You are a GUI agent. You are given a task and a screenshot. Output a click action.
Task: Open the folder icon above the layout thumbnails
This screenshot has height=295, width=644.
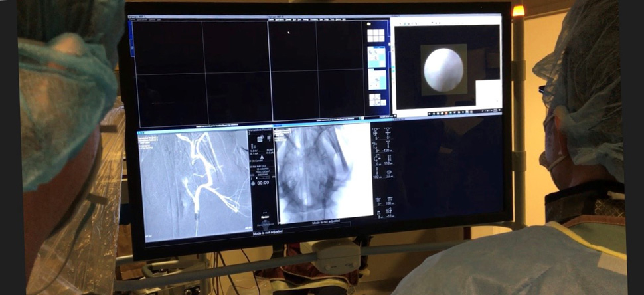point(369,24)
